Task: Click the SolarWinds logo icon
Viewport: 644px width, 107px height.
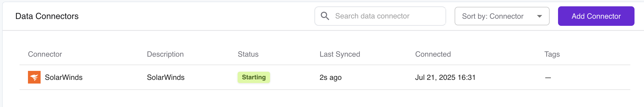Action: click(34, 77)
